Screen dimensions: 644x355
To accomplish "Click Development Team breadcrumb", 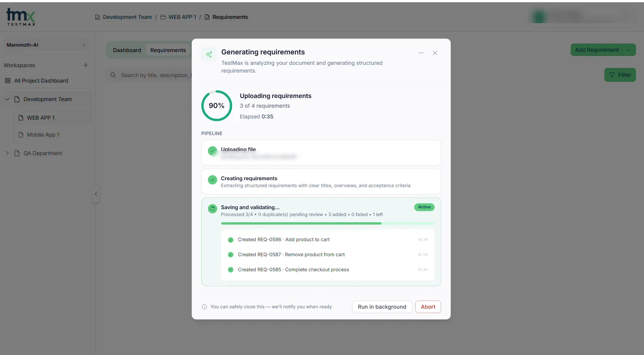I will coord(127,17).
